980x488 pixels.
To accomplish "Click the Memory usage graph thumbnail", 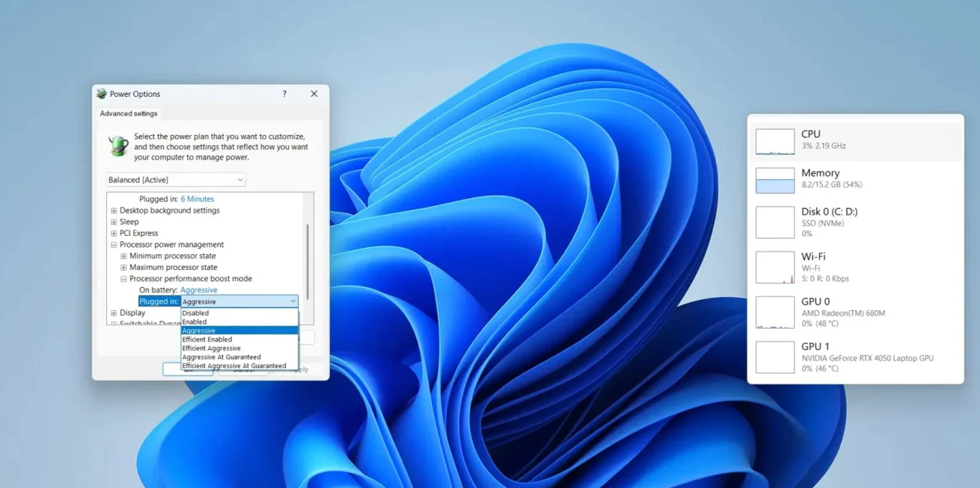I will [x=775, y=181].
